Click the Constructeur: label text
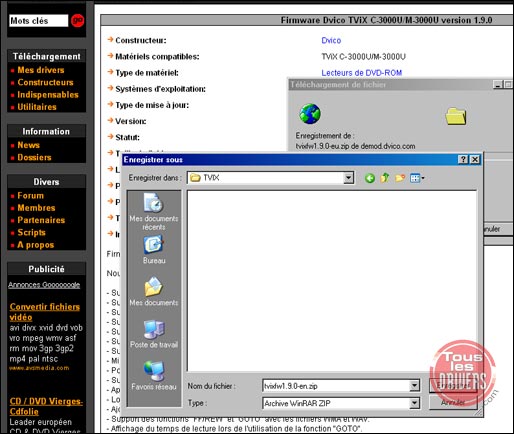The image size is (514, 434). (141, 40)
